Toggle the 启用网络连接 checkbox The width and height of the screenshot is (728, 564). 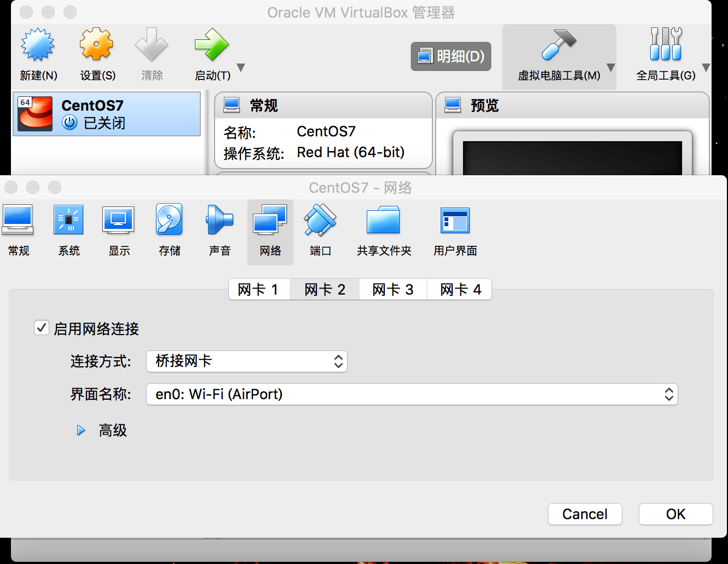point(42,328)
